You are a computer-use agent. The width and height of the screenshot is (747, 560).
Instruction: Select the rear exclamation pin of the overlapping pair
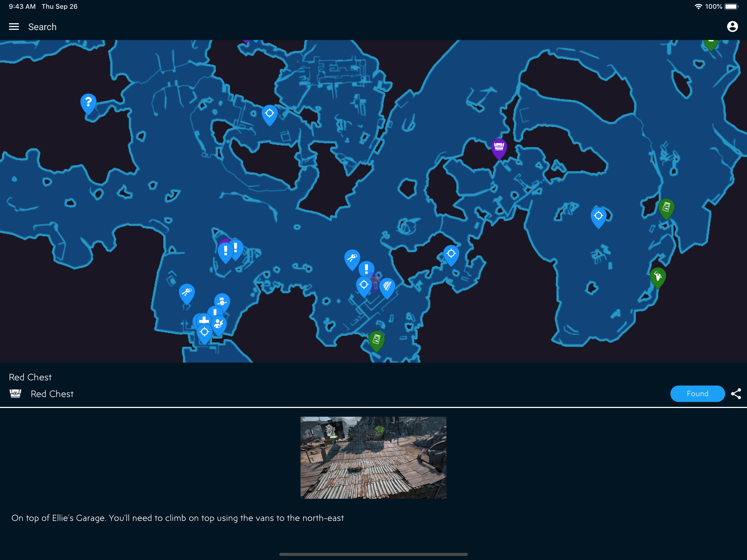click(x=237, y=248)
